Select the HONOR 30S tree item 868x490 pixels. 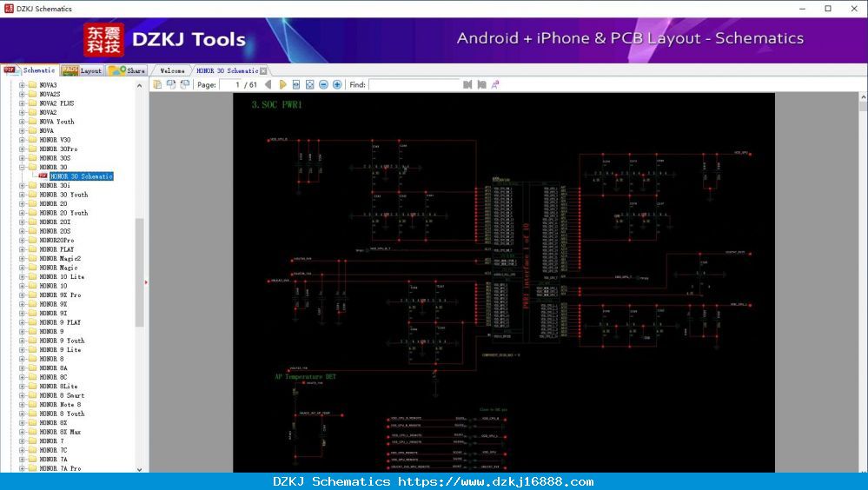pyautogui.click(x=55, y=158)
